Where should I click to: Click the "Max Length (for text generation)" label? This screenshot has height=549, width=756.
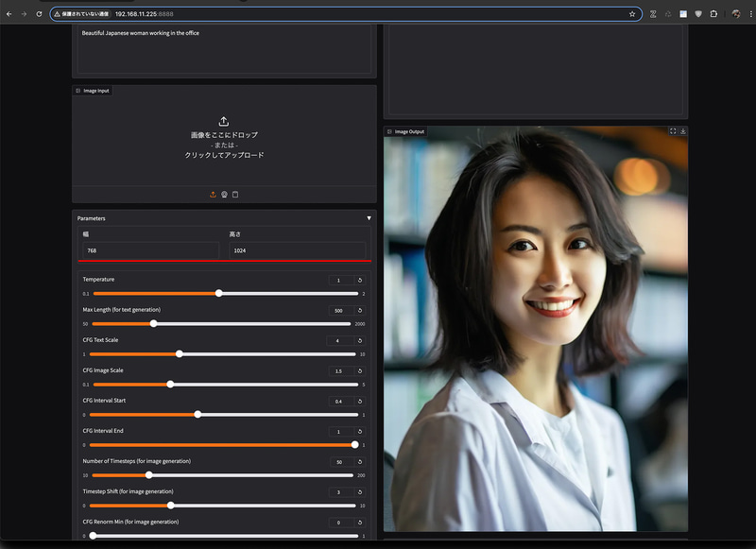coord(122,310)
